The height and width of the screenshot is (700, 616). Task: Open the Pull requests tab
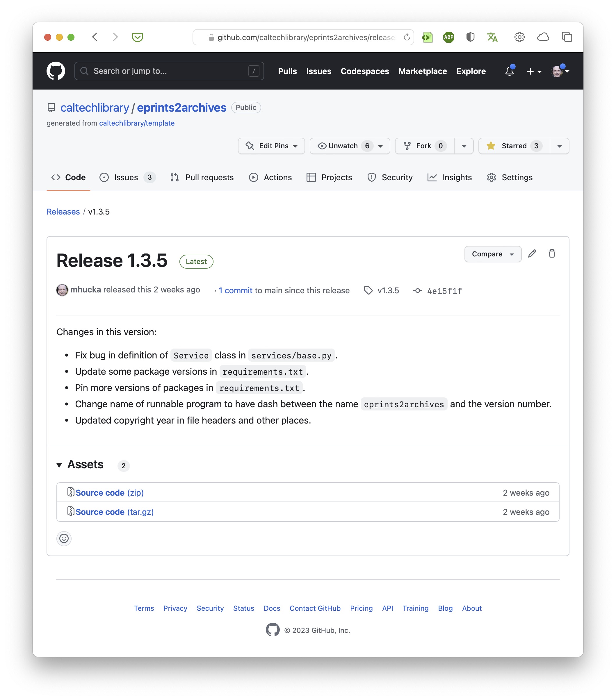202,177
